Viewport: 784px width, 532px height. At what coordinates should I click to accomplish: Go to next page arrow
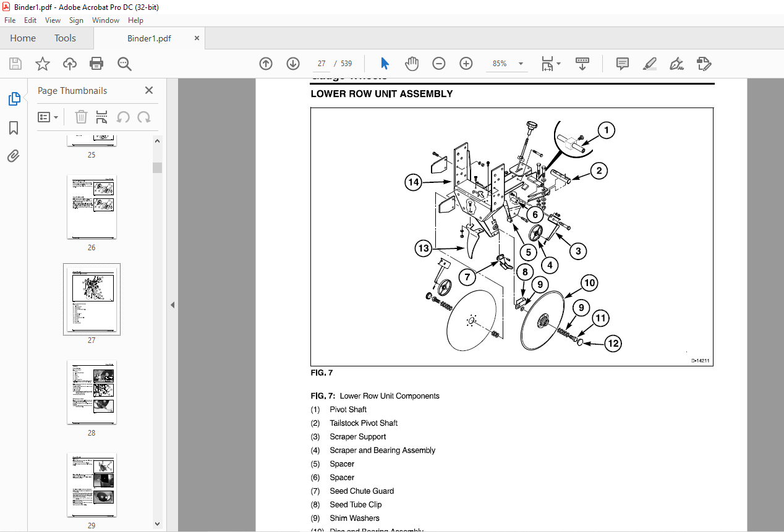[293, 64]
